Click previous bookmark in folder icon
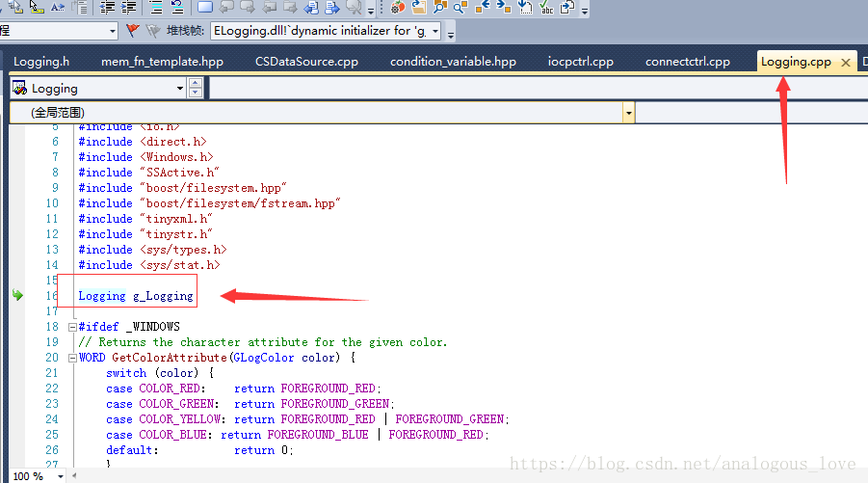This screenshot has height=483, width=868. coord(269,7)
